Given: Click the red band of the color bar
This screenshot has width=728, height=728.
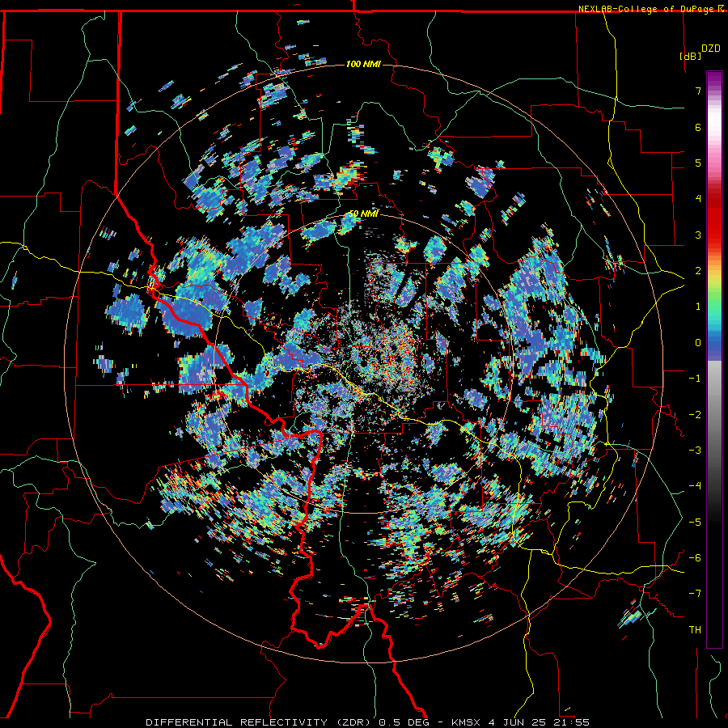Looking at the screenshot, I should click(x=714, y=218).
